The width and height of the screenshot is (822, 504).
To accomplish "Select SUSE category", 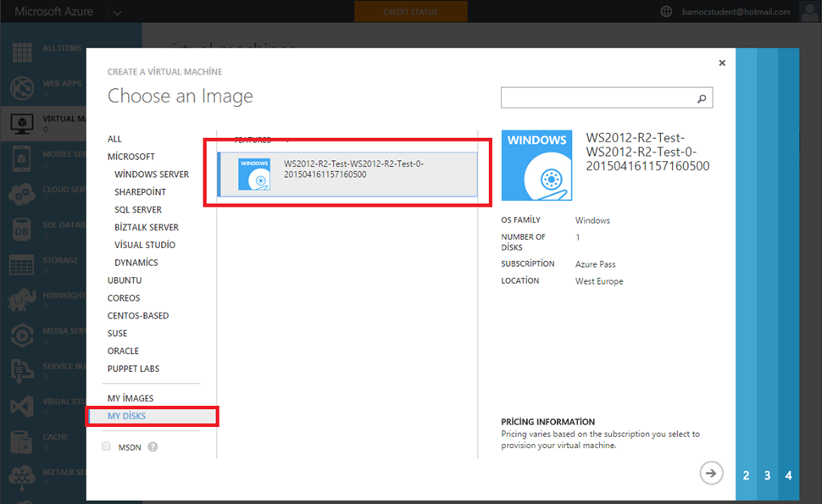I will [x=118, y=333].
